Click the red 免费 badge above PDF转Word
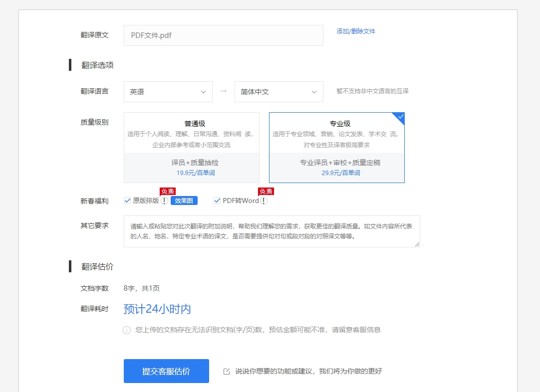 click(266, 191)
